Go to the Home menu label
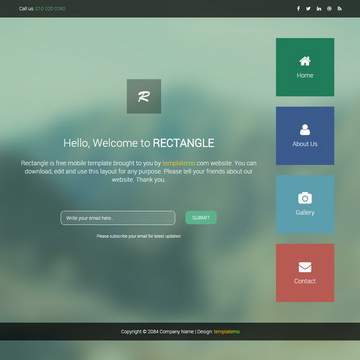 pyautogui.click(x=305, y=76)
